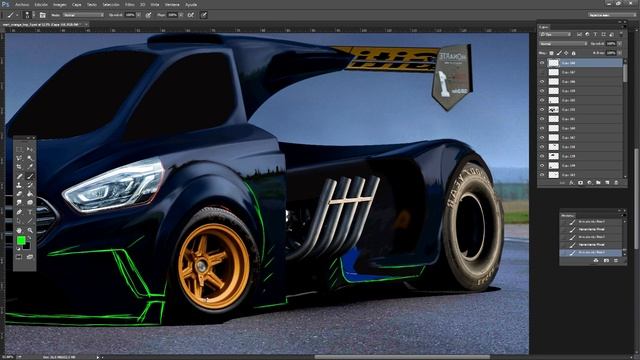Add a layer mask
The width and height of the screenshot is (640, 360).
(580, 182)
